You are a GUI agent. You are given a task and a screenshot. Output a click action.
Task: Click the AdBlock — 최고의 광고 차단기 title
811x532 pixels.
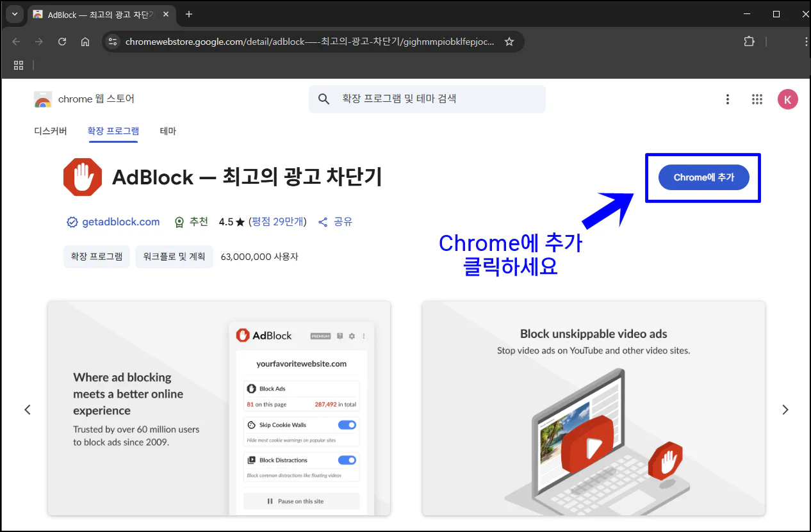coord(247,177)
